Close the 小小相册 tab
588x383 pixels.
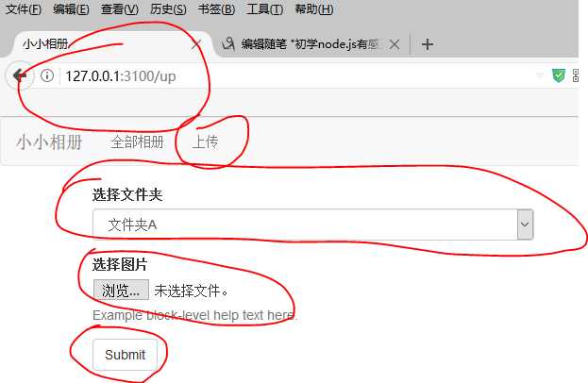coord(196,44)
